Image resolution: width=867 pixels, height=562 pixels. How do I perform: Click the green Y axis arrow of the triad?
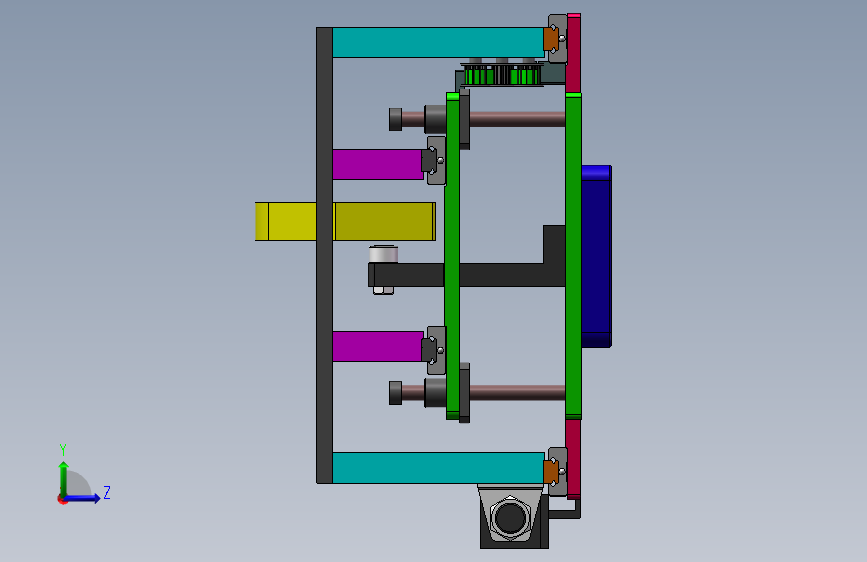(64, 477)
